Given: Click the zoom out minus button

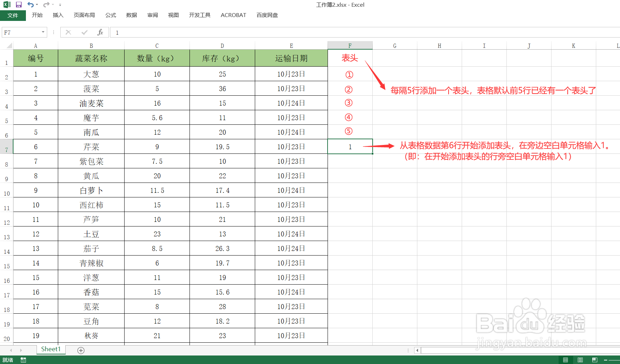Looking at the screenshot, I should click(605, 360).
